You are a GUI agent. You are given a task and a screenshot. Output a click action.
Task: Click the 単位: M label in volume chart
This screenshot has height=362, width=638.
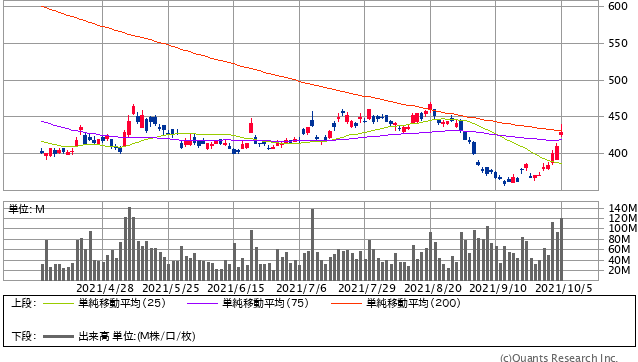click(26, 209)
